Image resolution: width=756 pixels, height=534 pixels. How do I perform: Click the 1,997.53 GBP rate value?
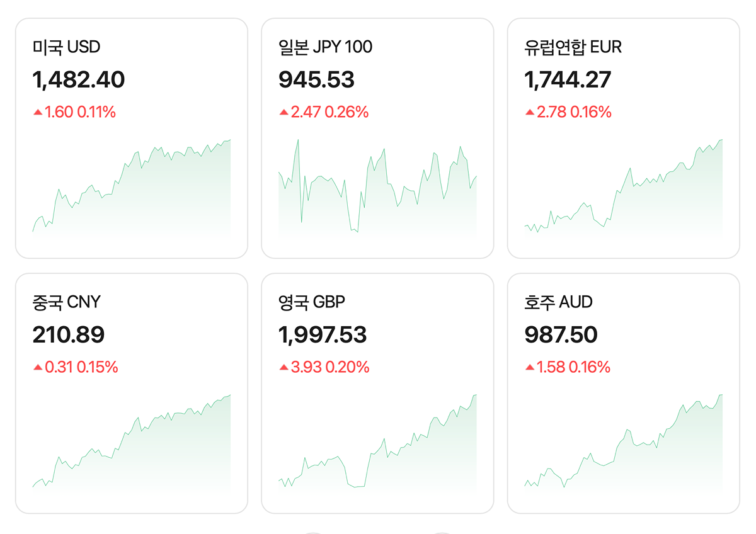322,335
